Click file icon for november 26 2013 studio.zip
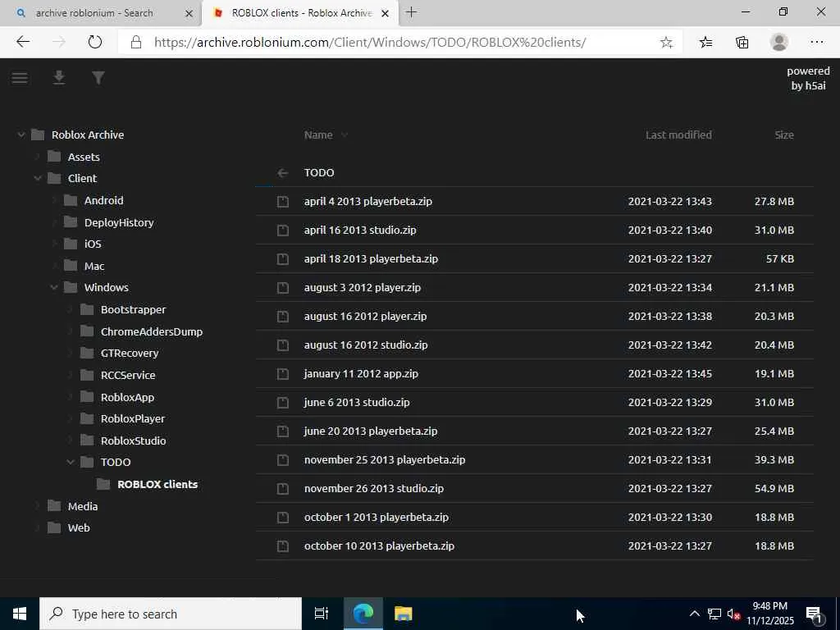The width and height of the screenshot is (840, 630). coord(282,489)
